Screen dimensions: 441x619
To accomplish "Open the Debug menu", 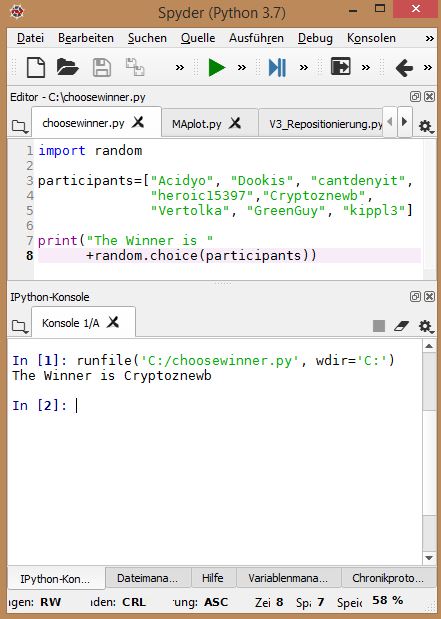I will tap(315, 38).
